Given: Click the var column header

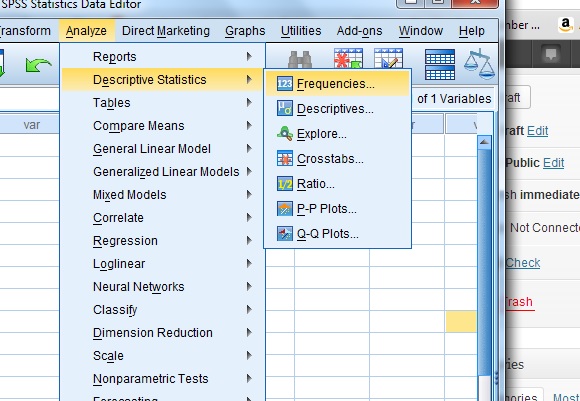Looking at the screenshot, I should 31,125.
